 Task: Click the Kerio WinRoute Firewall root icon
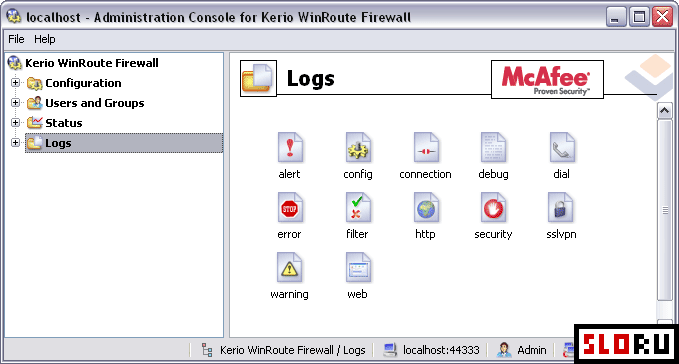(x=15, y=63)
